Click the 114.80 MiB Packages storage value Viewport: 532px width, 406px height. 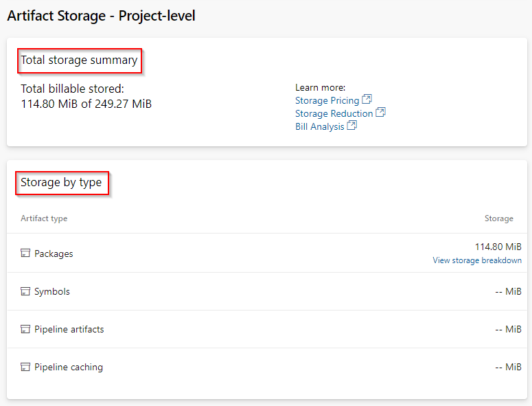498,247
